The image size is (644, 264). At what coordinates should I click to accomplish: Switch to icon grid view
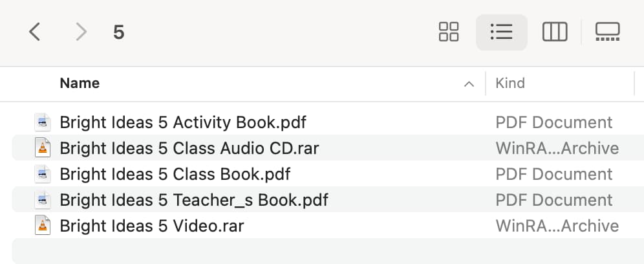449,32
